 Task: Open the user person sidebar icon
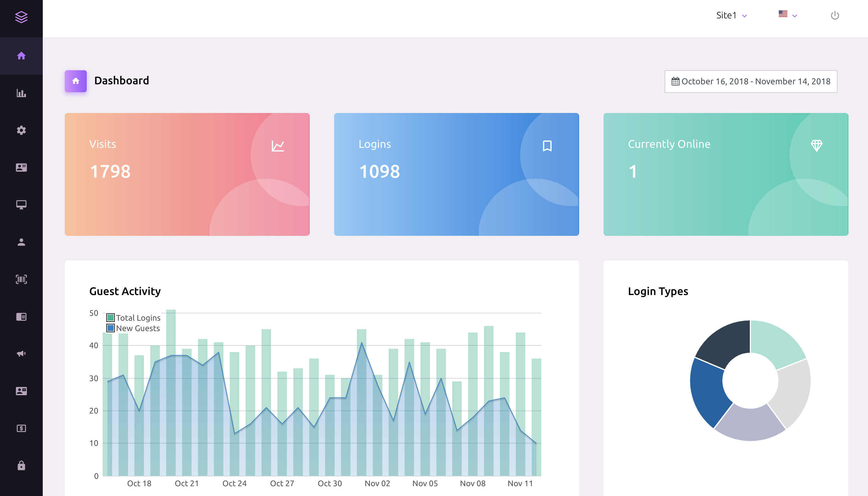[x=21, y=242]
